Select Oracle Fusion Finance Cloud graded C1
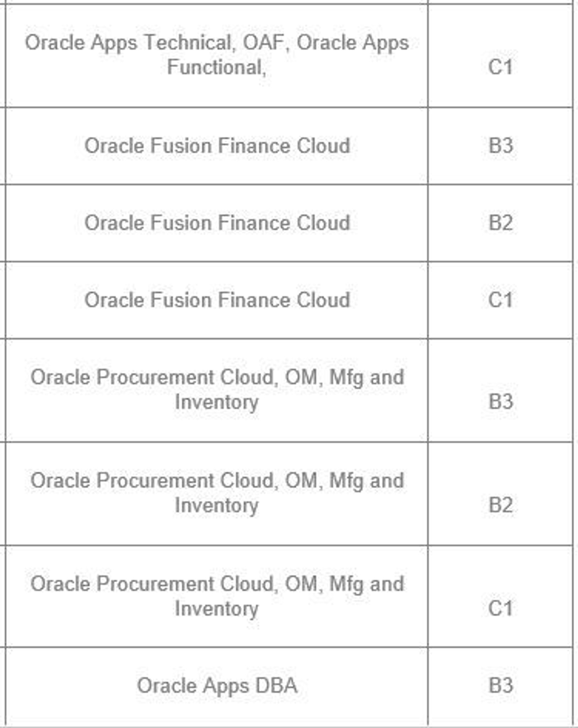Viewport: 578px width, 728px height. coord(217,300)
